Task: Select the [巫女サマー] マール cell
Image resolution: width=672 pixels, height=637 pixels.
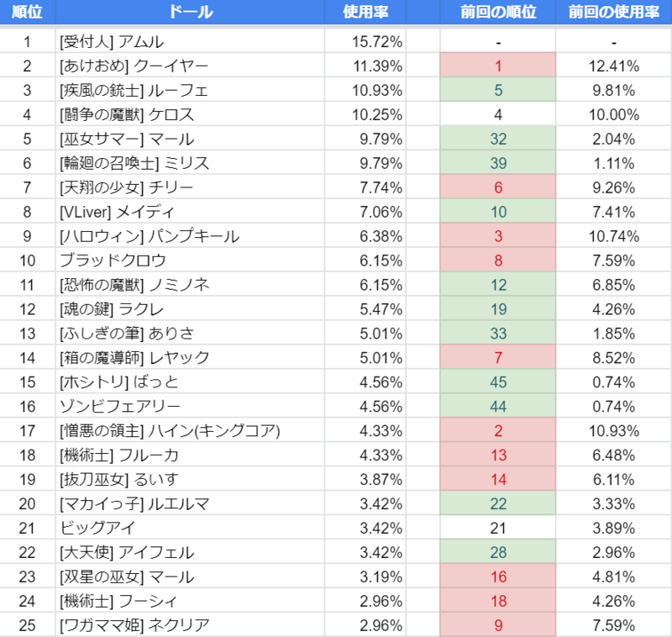Action: tap(190, 139)
